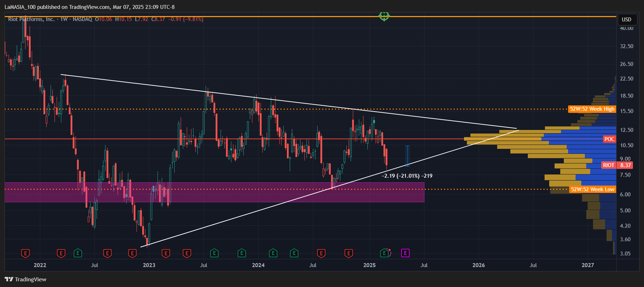644x287 pixels.
Task: Click the 2024 label on time axis
Action: click(258, 265)
